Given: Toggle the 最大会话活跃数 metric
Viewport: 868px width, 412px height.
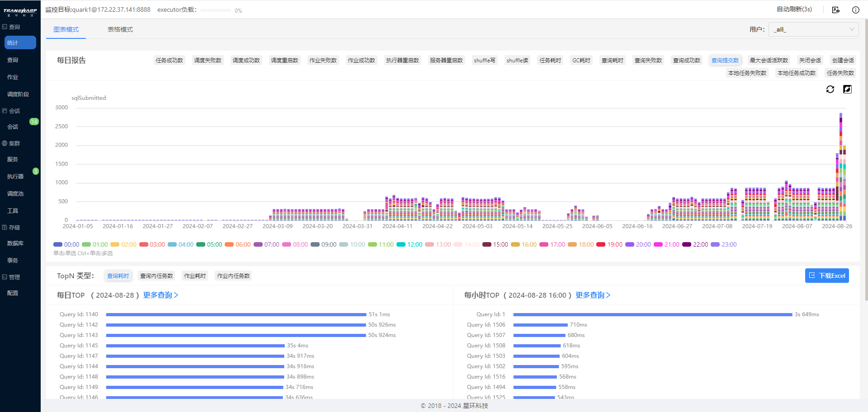Looking at the screenshot, I should tap(769, 61).
